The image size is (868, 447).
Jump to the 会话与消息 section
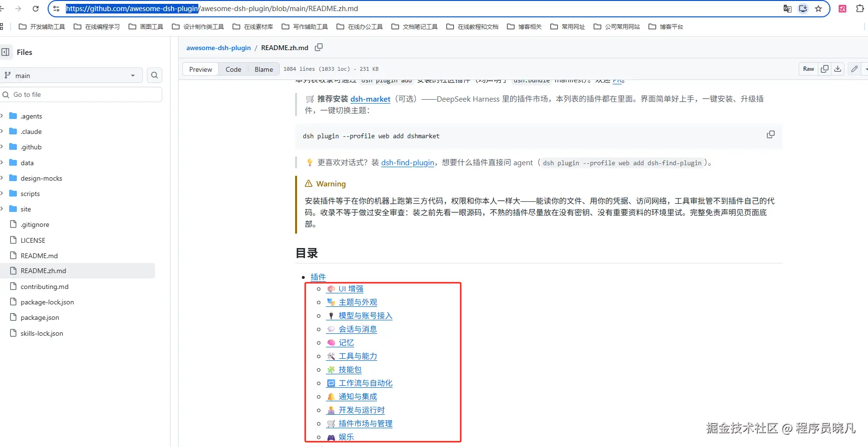coord(352,329)
